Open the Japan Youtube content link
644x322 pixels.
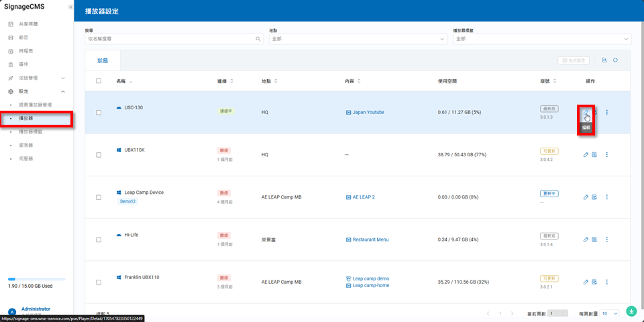tap(368, 113)
